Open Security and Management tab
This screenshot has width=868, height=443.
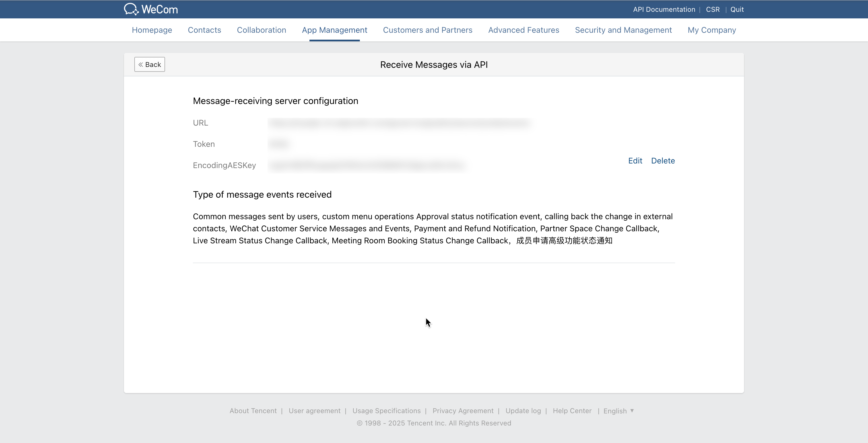623,30
